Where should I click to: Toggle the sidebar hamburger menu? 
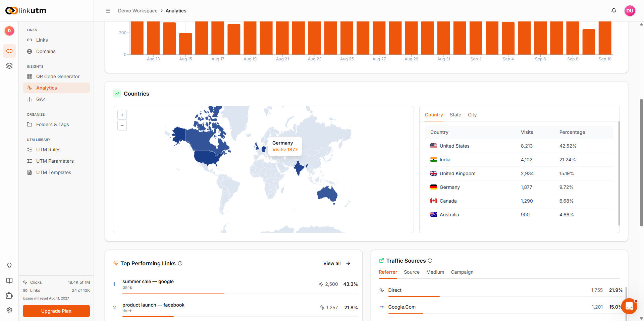(x=108, y=11)
